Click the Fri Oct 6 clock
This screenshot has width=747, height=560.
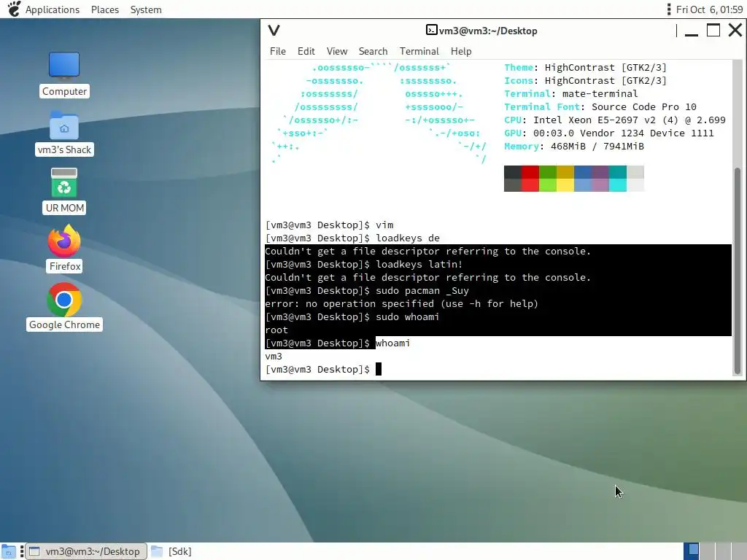(709, 9)
